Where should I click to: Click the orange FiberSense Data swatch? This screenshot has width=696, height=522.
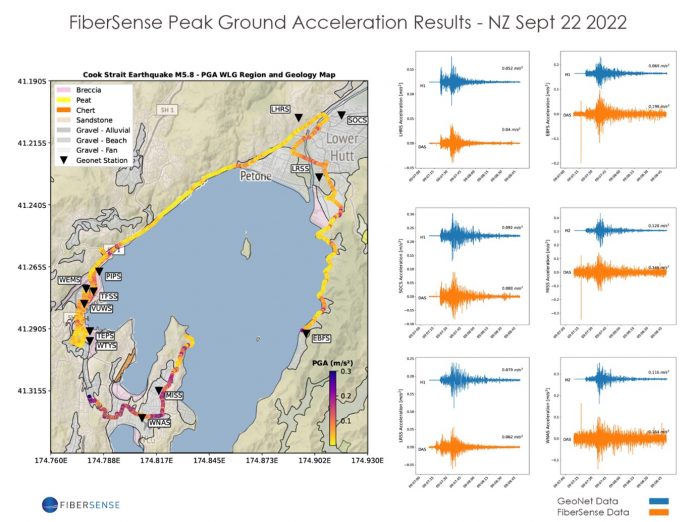[659, 512]
